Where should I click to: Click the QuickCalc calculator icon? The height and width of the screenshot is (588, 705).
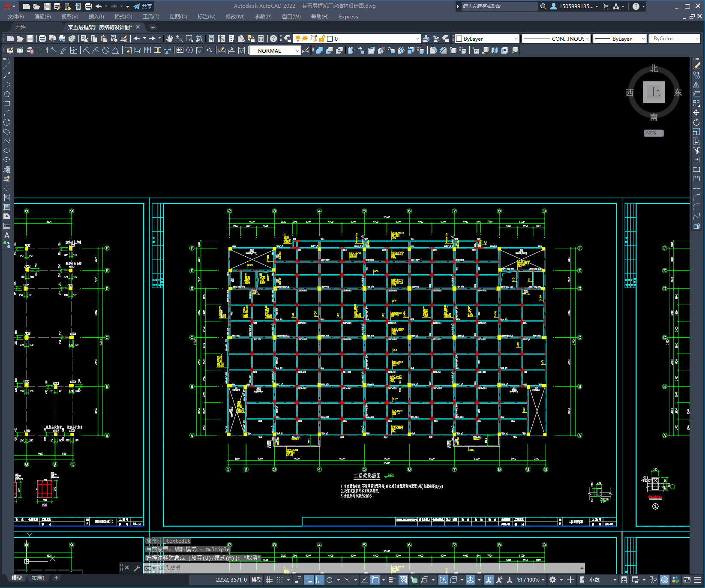pos(261,39)
